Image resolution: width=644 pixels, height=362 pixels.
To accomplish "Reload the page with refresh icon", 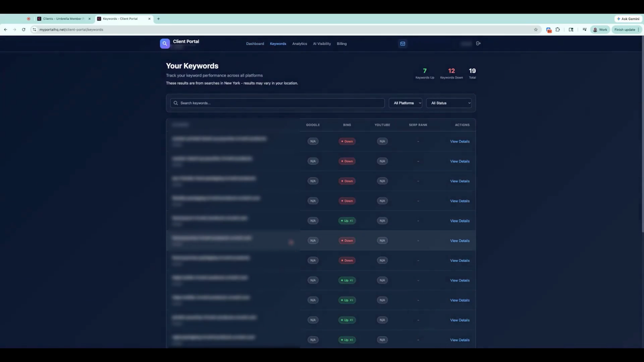I will (24, 29).
